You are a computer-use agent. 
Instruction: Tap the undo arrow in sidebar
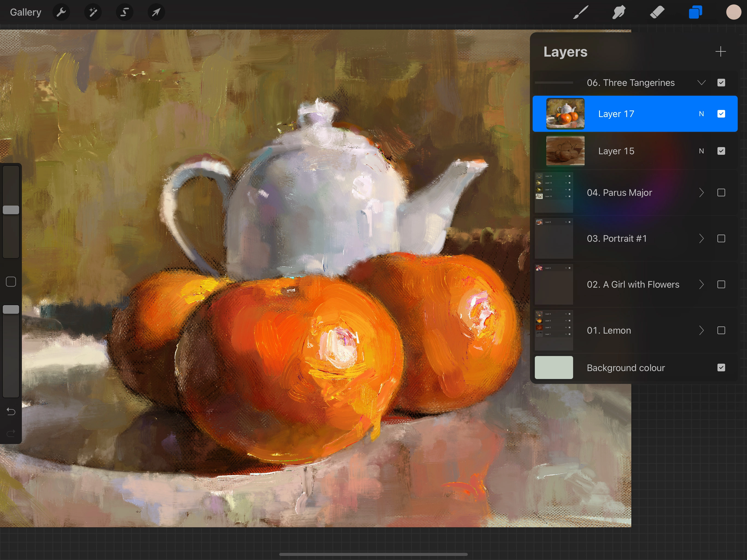tap(11, 412)
